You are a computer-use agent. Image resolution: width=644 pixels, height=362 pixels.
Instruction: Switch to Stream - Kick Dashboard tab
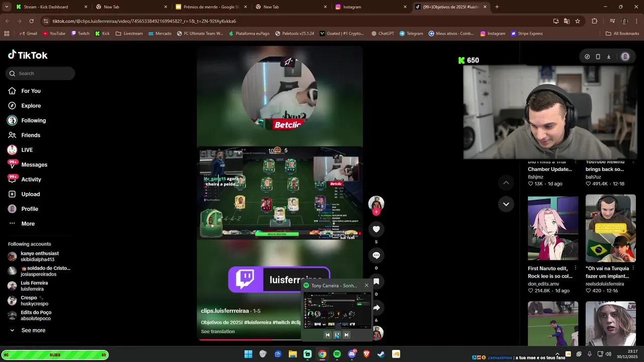pos(52,7)
